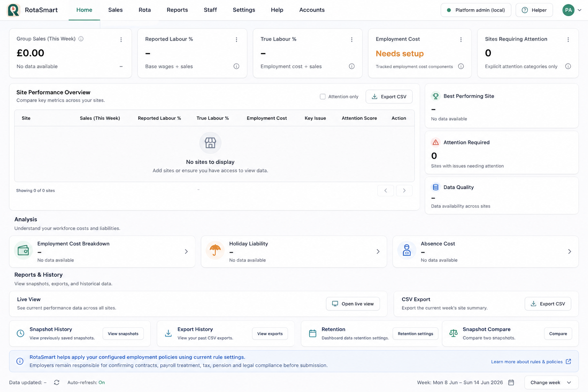This screenshot has width=588, height=392.
Task: Expand Employment Cost Breakdown chevron
Action: click(x=186, y=252)
